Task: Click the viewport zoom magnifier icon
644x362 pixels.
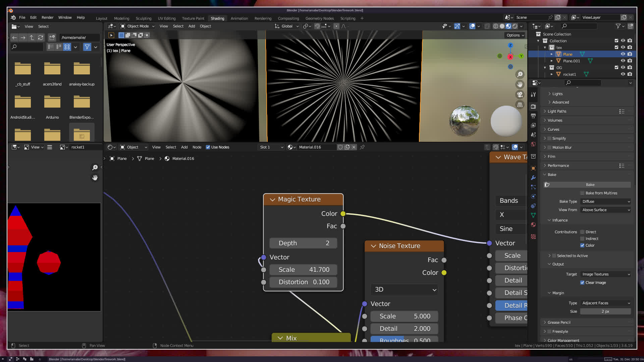Action: coord(520,74)
